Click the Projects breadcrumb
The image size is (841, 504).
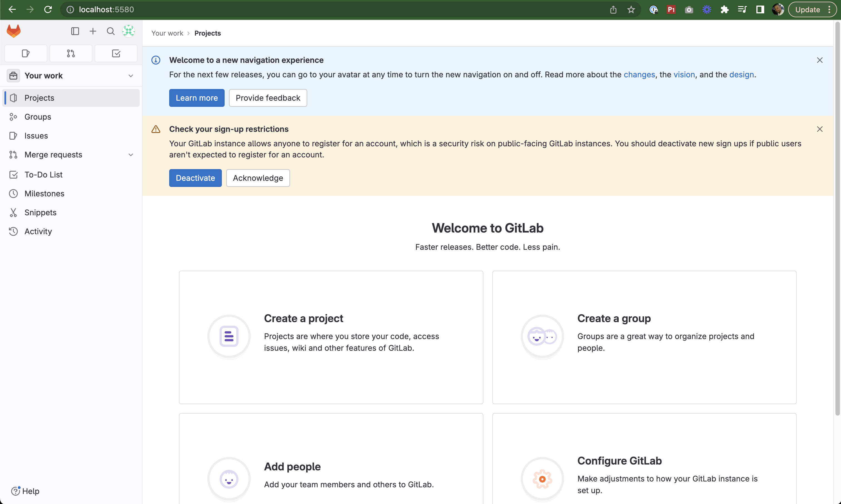(208, 33)
